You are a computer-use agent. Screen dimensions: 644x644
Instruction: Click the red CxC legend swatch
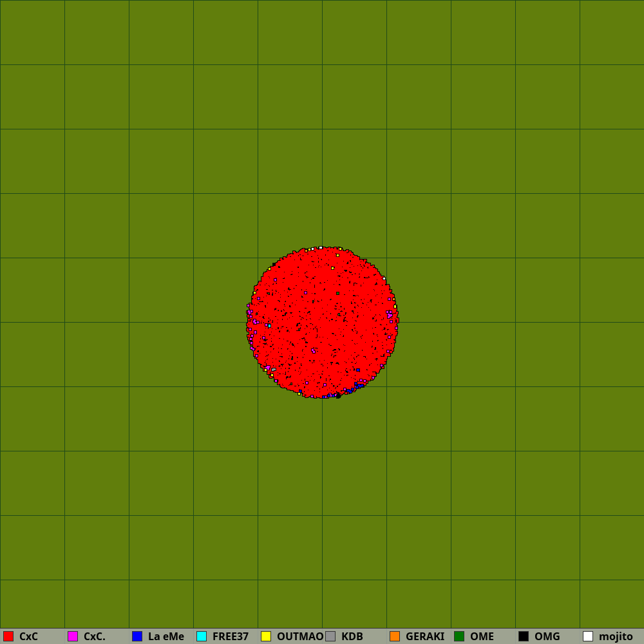(x=8, y=636)
